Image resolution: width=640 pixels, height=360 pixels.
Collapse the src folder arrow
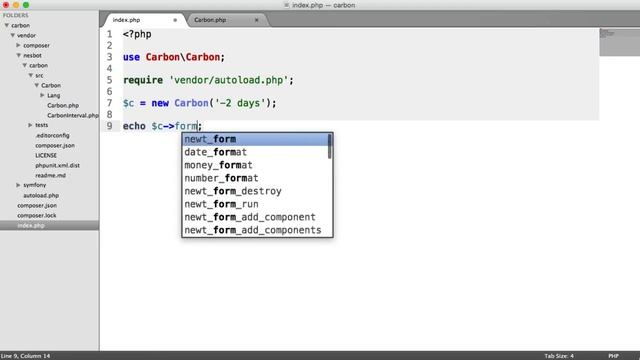[31, 75]
